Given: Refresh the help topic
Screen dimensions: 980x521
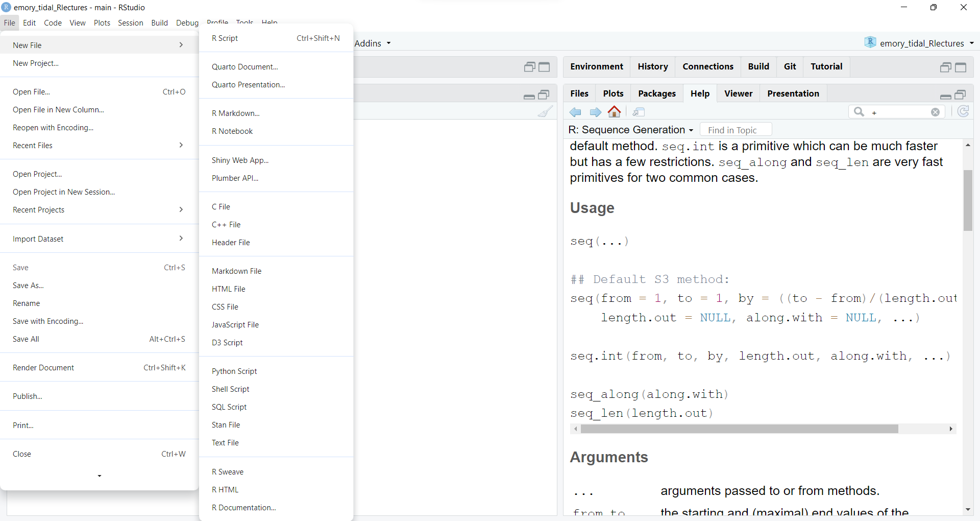Looking at the screenshot, I should (963, 112).
